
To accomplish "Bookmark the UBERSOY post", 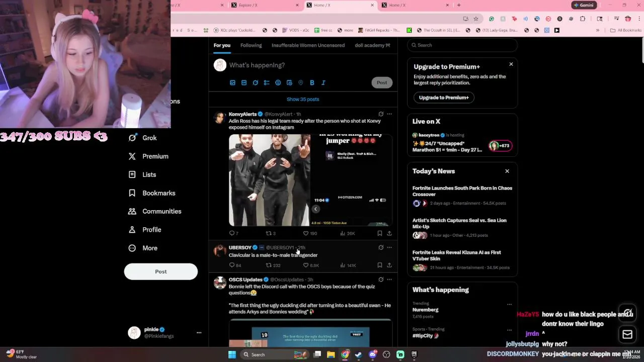I will coord(380,265).
